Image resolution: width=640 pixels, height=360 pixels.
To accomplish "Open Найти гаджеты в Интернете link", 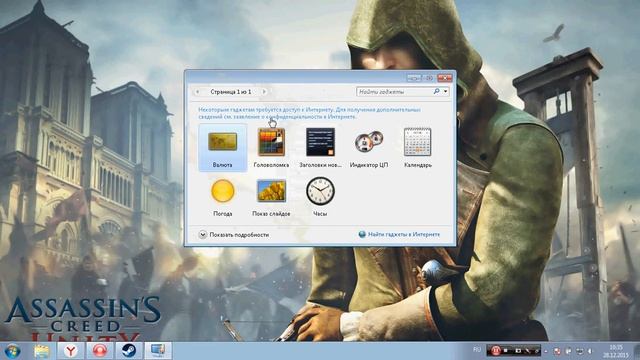I will (399, 234).
